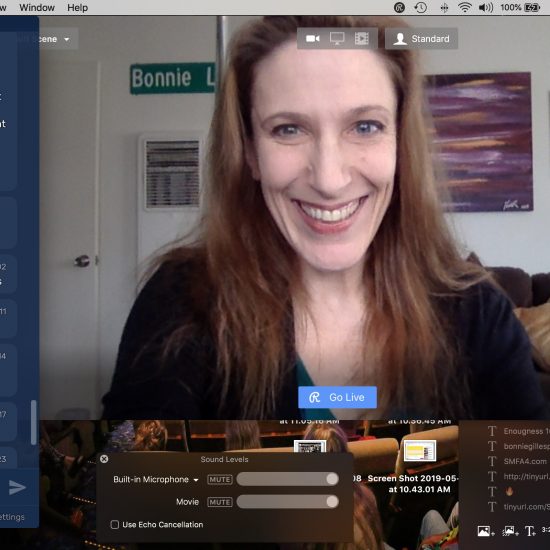Screen dimensions: 550x550
Task: Select the movie clip source icon
Action: (x=362, y=39)
